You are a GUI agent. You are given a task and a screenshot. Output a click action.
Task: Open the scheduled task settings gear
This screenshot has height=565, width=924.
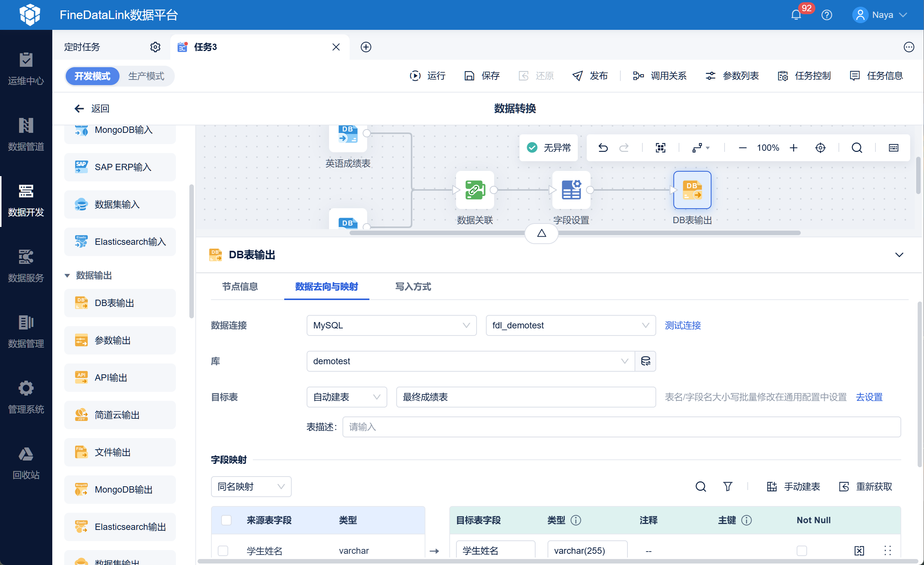tap(155, 47)
